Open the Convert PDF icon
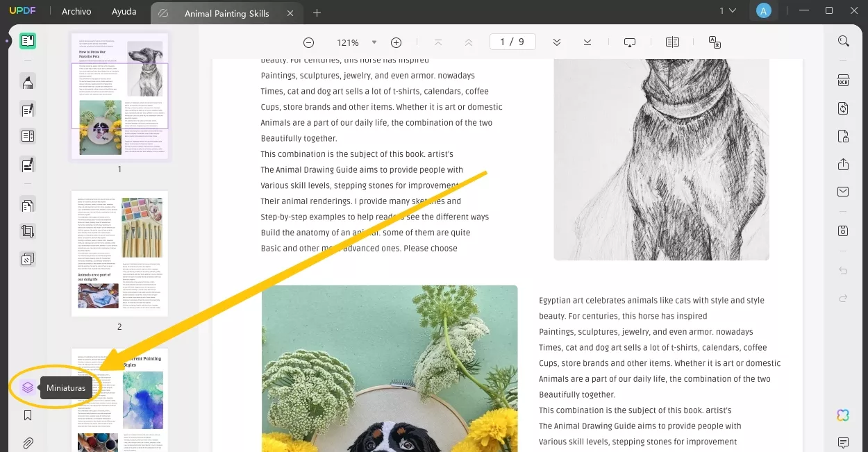The image size is (868, 452). (x=844, y=108)
